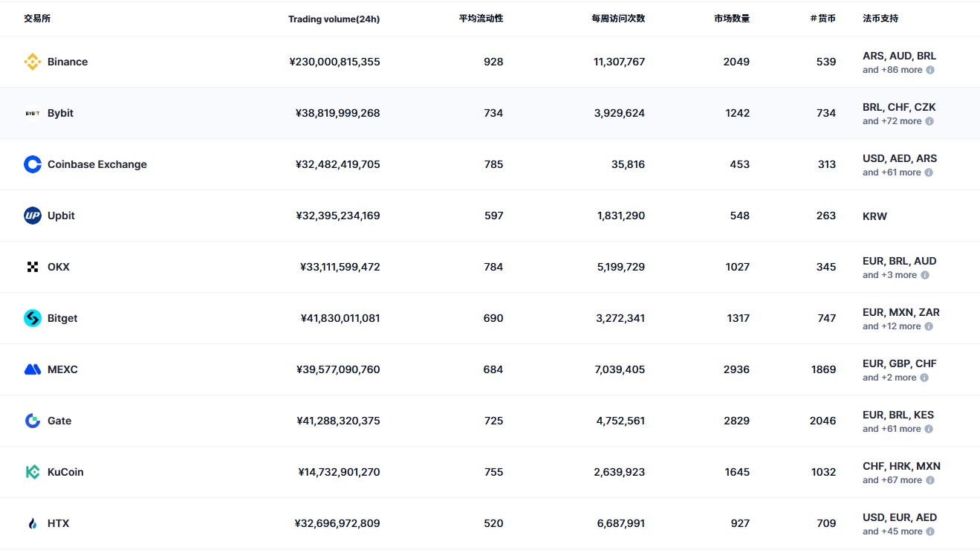
Task: Click the Bybit logo icon
Action: pyautogui.click(x=33, y=113)
